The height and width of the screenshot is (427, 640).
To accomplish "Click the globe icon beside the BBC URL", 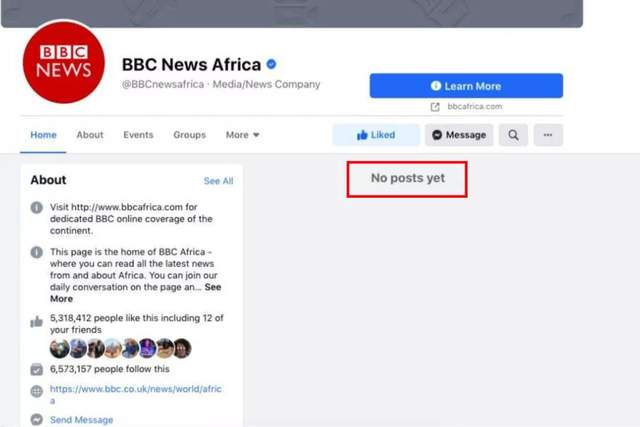I will tap(37, 391).
